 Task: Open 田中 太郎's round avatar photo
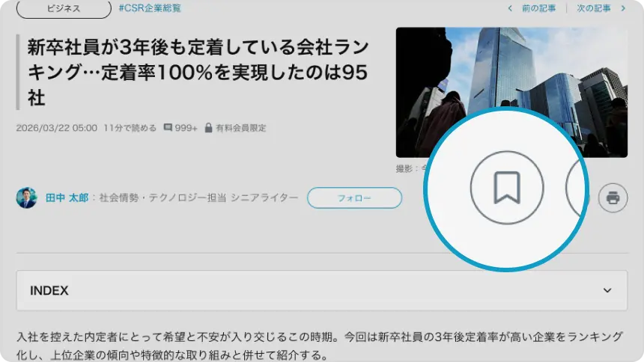(x=26, y=197)
